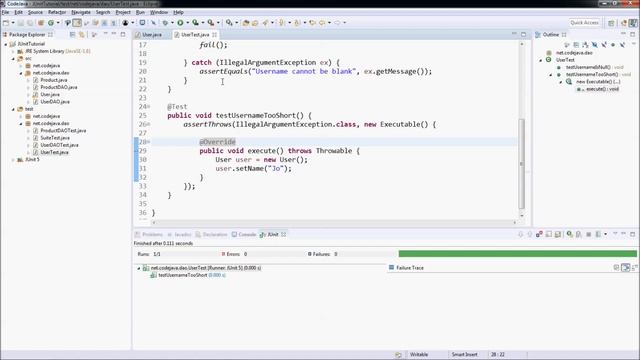Screen dimensions: 640x360
Task: Click Collapse All in Package Explorer
Action: pos(72,35)
